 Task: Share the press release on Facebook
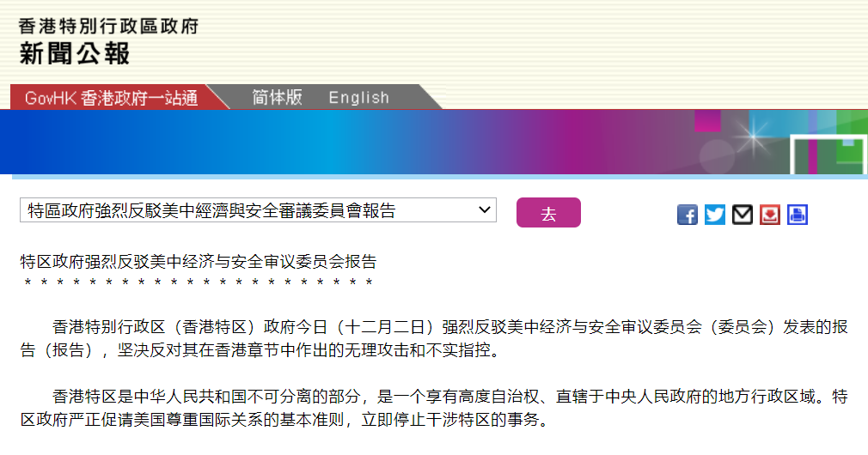[688, 215]
